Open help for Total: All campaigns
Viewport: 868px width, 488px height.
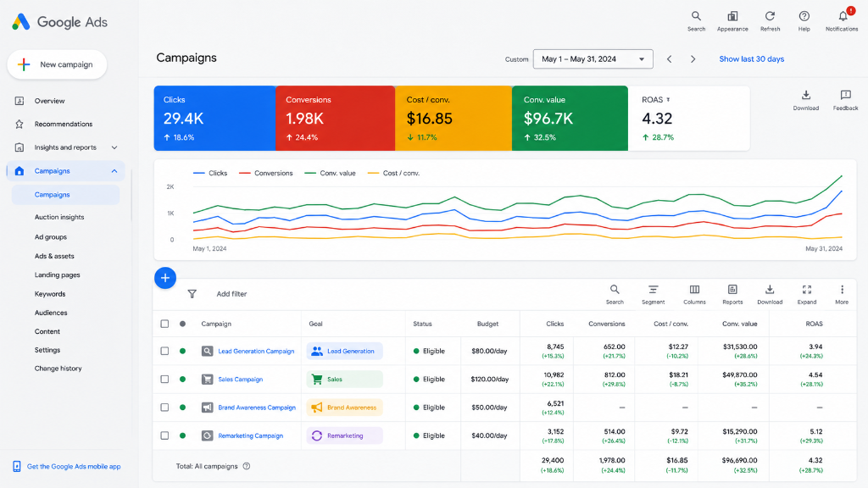click(247, 466)
